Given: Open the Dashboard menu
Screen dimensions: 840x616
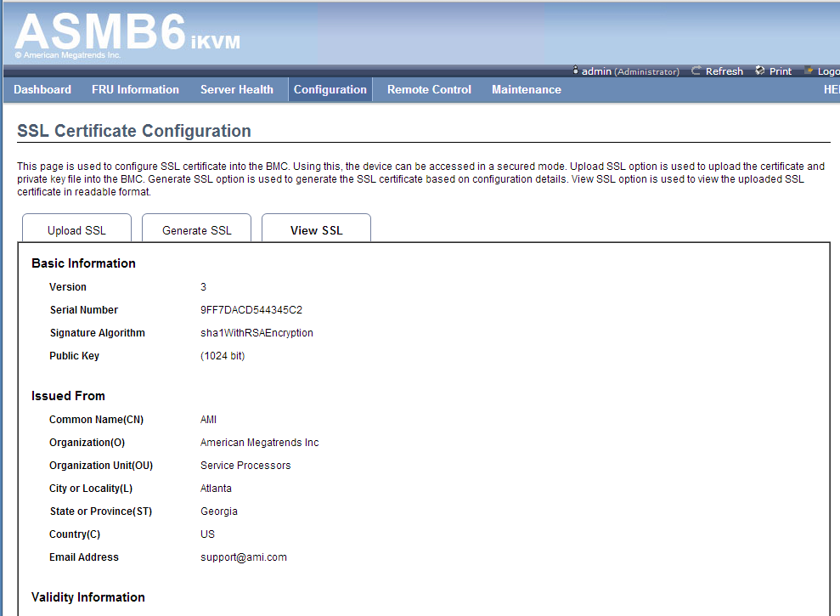Looking at the screenshot, I should (x=42, y=89).
